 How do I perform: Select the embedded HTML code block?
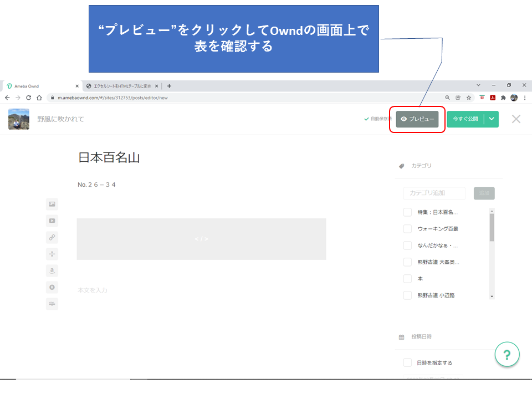(x=202, y=239)
